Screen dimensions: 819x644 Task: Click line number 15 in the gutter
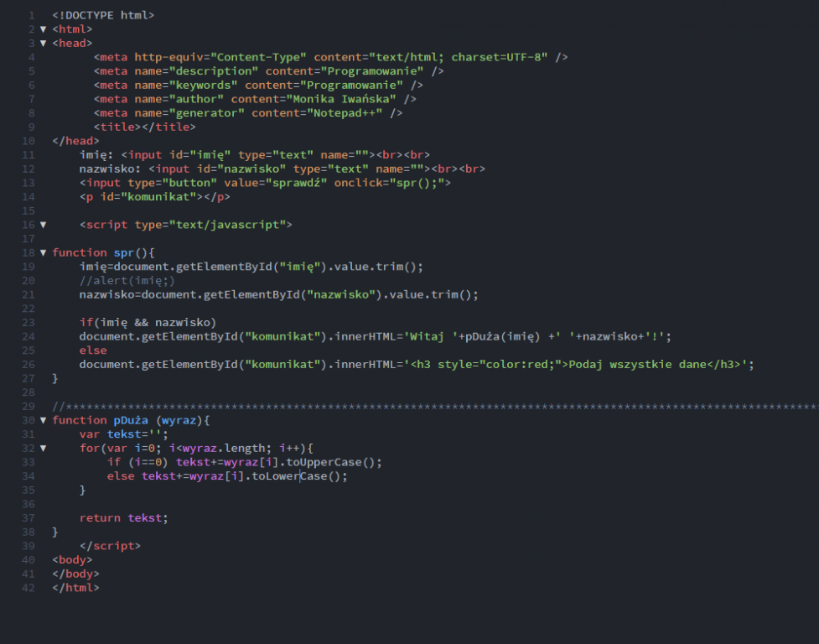[29, 211]
